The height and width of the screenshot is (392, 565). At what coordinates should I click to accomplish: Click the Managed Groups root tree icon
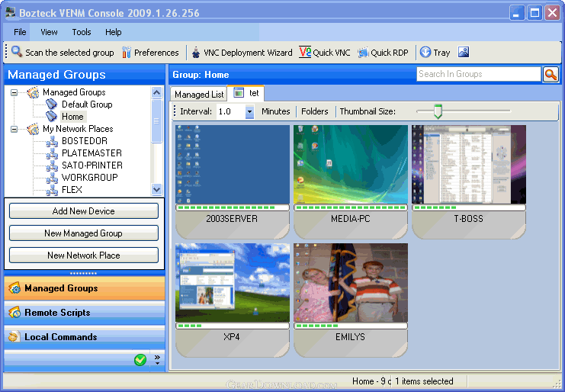33,92
